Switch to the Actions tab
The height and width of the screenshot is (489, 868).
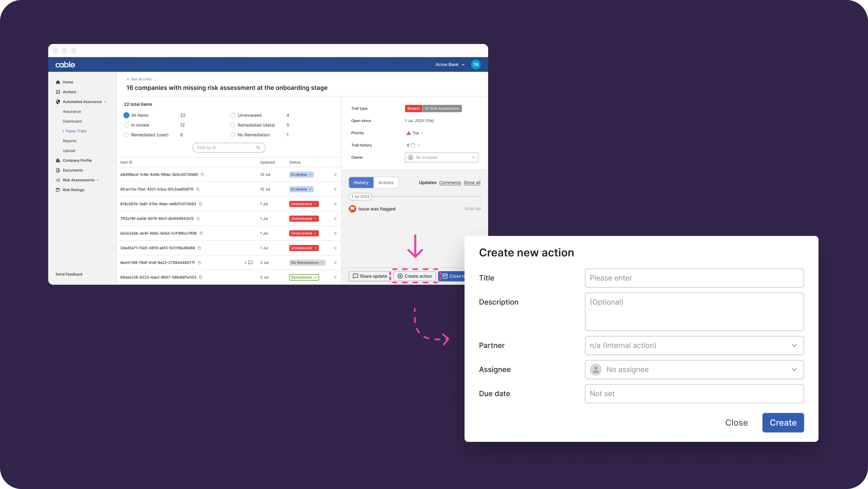(386, 183)
